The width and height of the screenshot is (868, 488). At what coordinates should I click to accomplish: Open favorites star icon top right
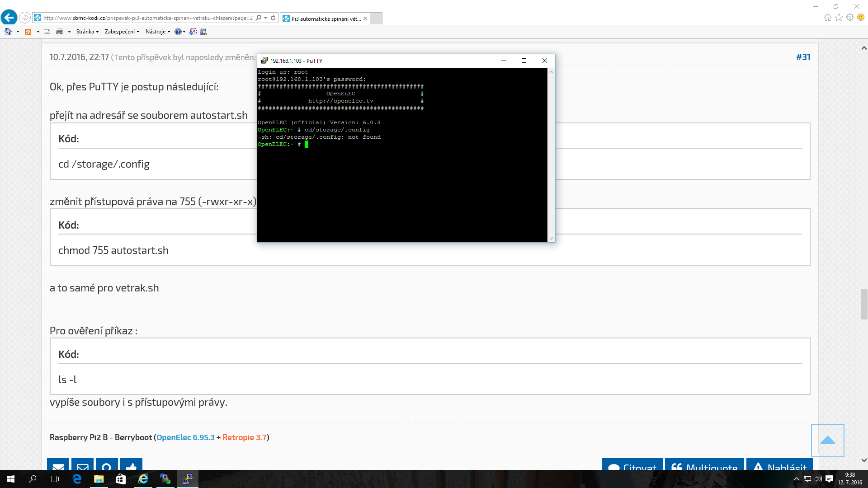pyautogui.click(x=839, y=17)
